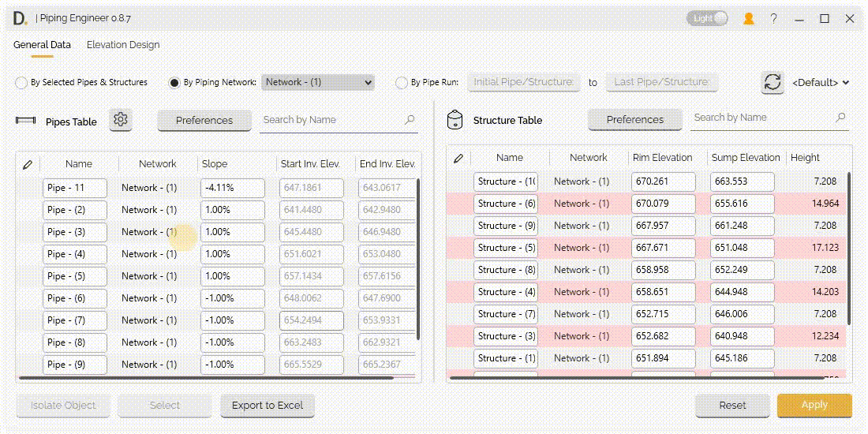Click the Export to Excel button
The width and height of the screenshot is (868, 434).
pos(268,406)
